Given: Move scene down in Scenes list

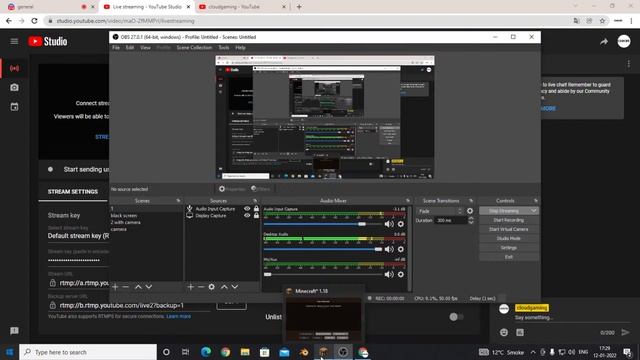Looking at the screenshot, I should (x=149, y=287).
